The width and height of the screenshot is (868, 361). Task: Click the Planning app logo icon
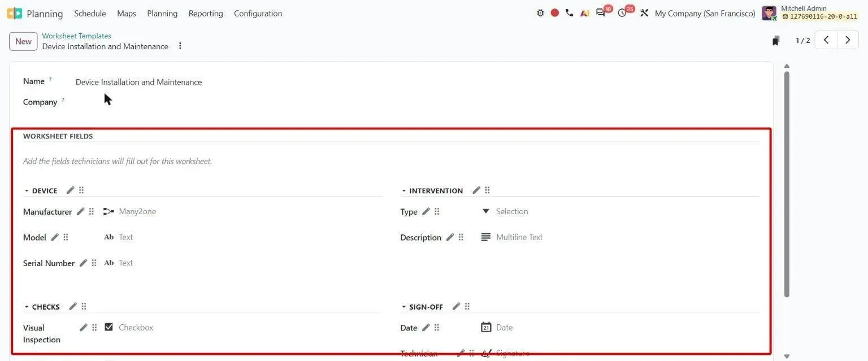(x=14, y=14)
